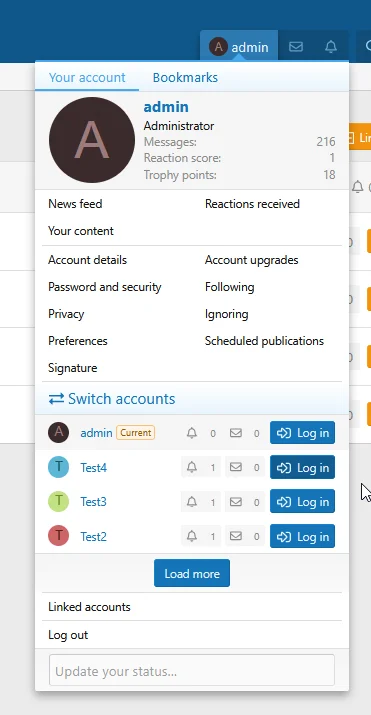The width and height of the screenshot is (371, 715).
Task: Click the admin avatar in the header
Action: [218, 47]
